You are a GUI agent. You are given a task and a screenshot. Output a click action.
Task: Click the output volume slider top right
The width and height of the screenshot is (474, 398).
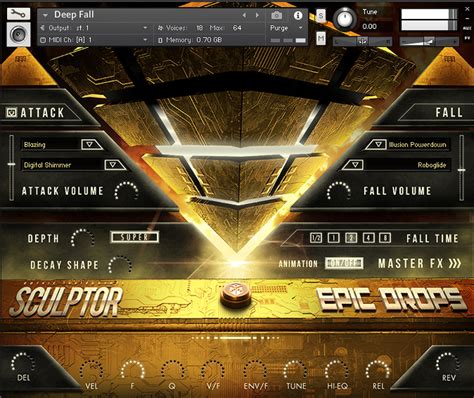(429, 41)
